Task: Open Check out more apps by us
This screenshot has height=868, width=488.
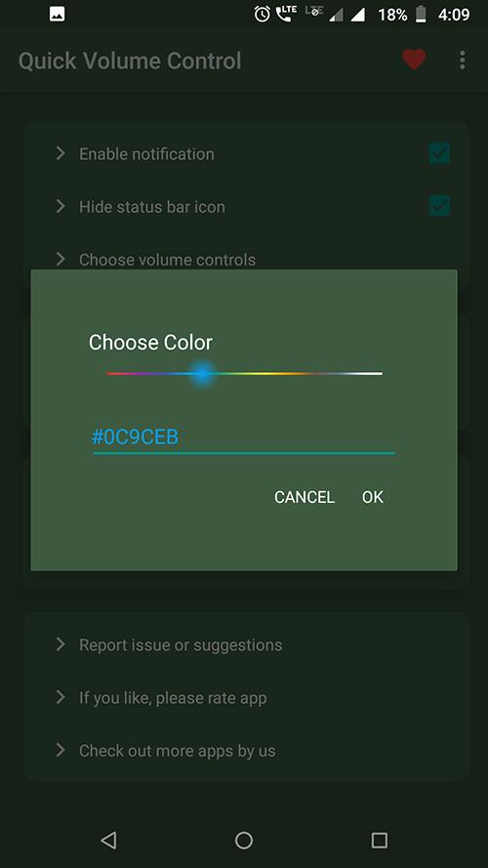Action: tap(177, 751)
